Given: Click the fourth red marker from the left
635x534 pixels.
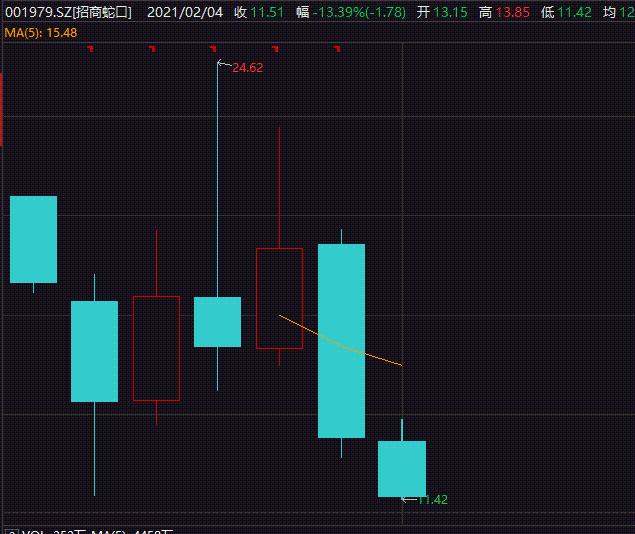Looking at the screenshot, I should (274, 48).
